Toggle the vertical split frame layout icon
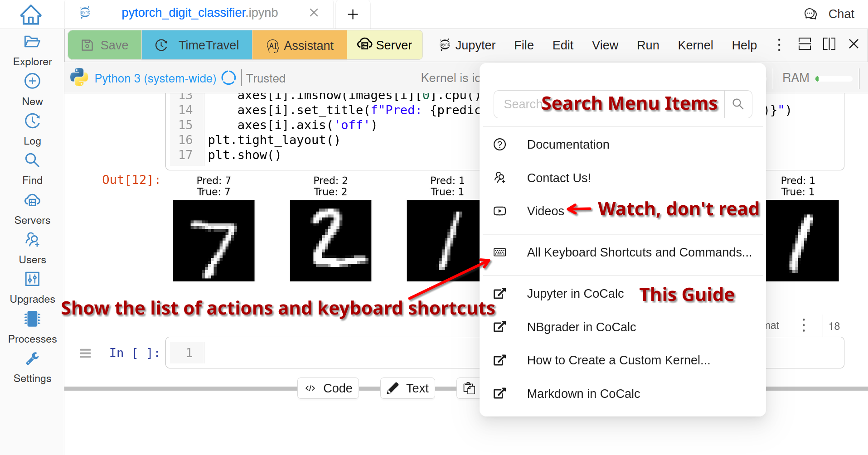 tap(829, 44)
